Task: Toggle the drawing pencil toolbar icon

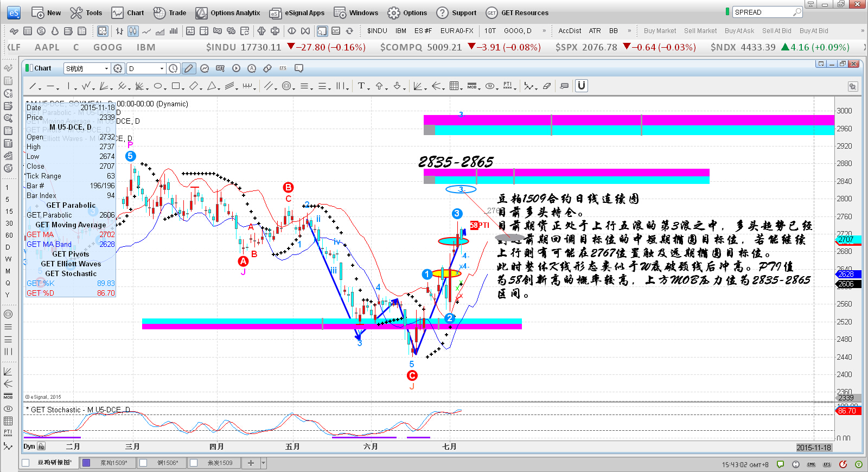Action: coord(188,68)
